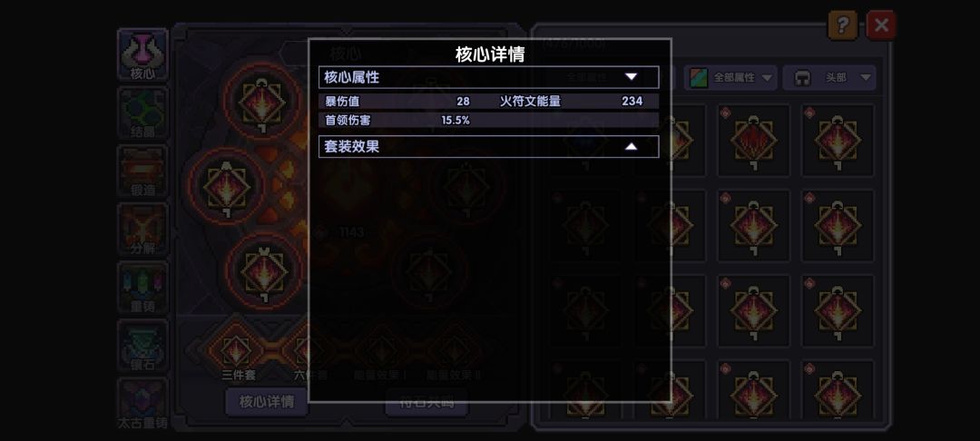Open the orange question mark help
Viewport: 980px width, 441px height.
pyautogui.click(x=842, y=25)
